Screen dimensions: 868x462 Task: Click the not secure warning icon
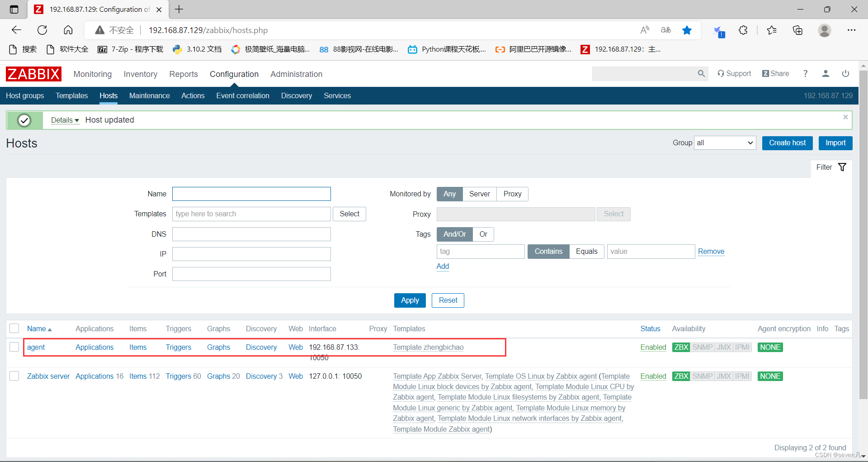(x=100, y=30)
